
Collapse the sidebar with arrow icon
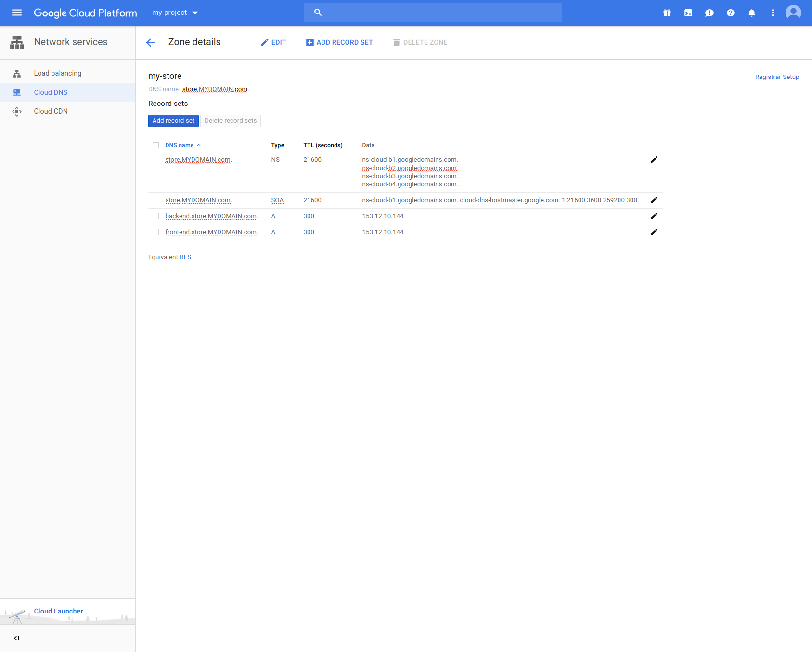pyautogui.click(x=16, y=639)
